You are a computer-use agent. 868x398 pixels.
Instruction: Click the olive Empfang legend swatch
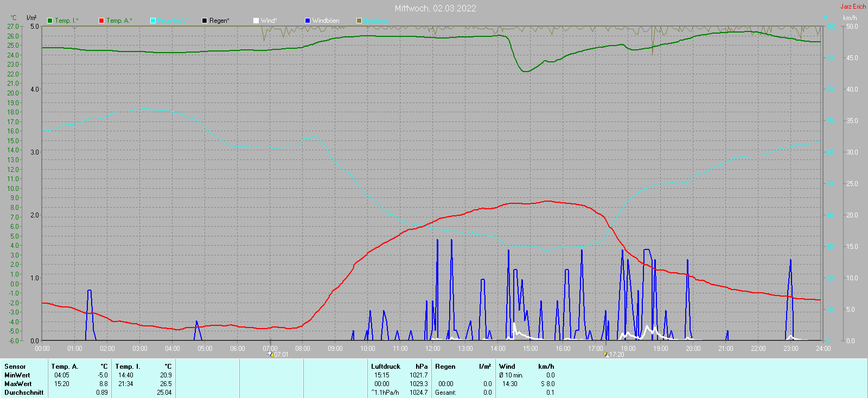pos(359,21)
